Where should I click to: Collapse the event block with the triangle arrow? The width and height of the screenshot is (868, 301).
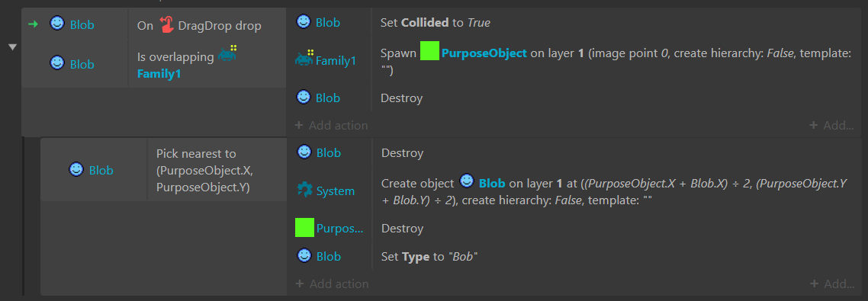(x=13, y=47)
